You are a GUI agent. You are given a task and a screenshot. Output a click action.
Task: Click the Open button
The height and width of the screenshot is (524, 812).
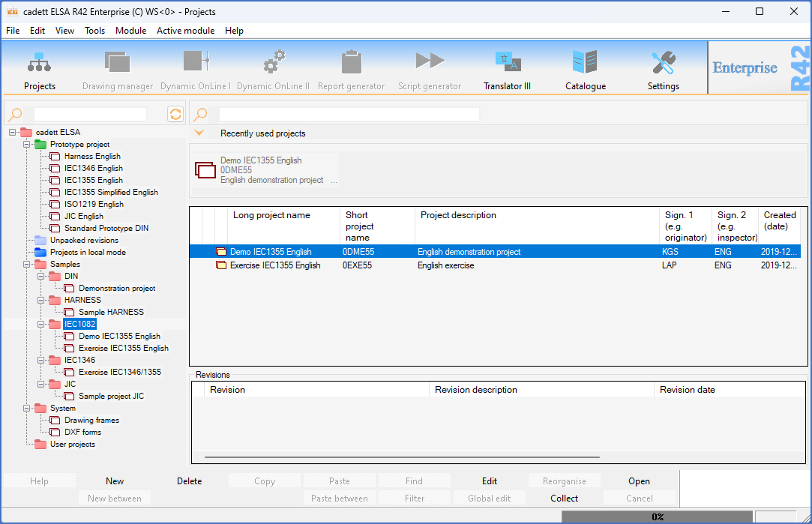pos(639,481)
